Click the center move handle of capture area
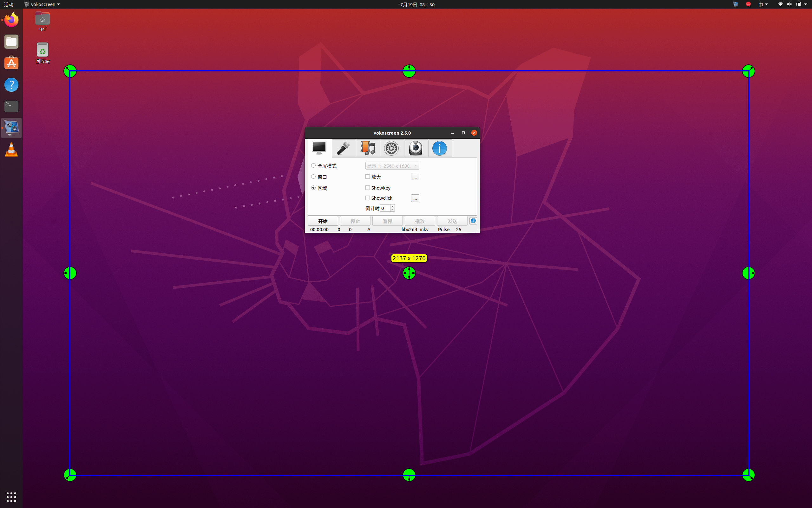Viewport: 812px width, 508px height. 409,273
